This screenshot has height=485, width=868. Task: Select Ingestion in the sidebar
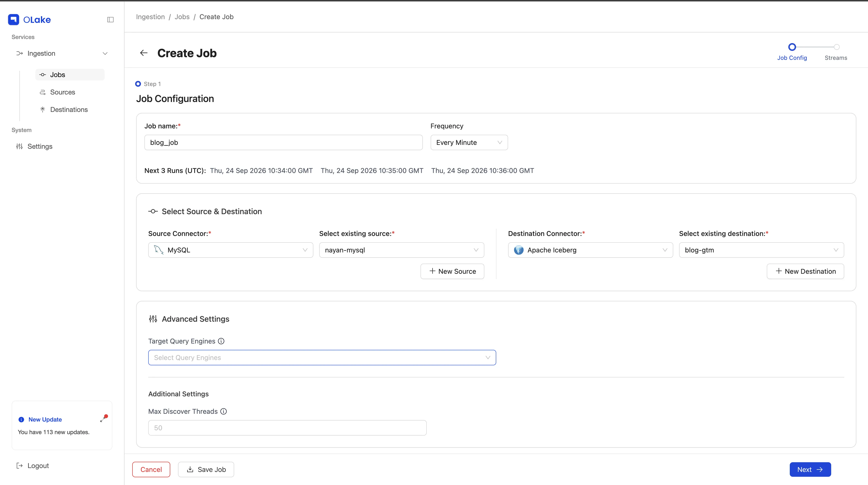(x=41, y=54)
